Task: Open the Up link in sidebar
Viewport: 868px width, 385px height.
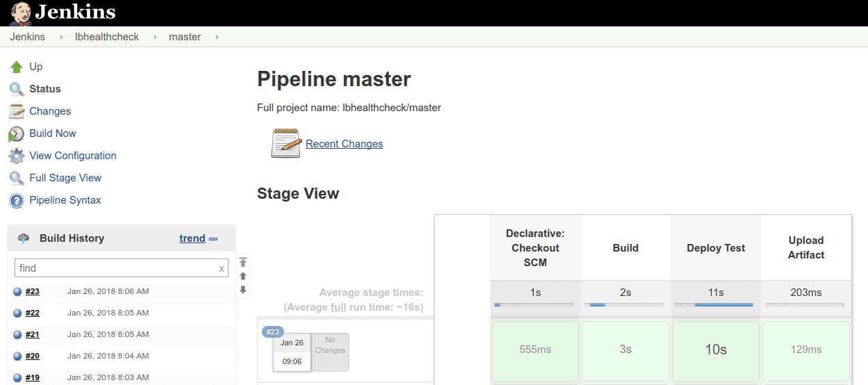Action: [36, 67]
